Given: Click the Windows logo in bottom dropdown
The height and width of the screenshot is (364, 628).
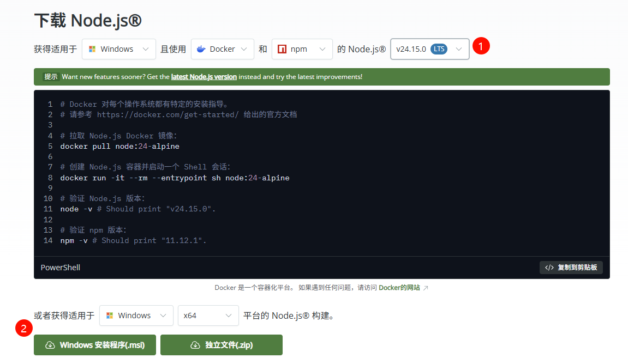Looking at the screenshot, I should pyautogui.click(x=109, y=316).
